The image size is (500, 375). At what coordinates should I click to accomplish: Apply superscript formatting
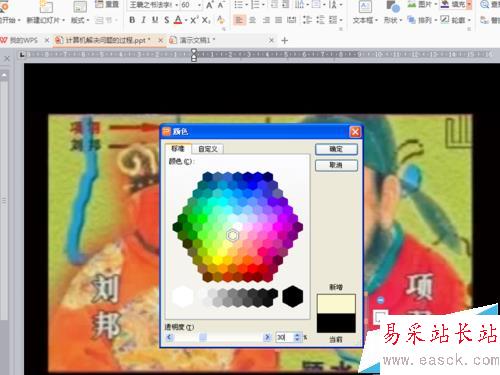[193, 20]
